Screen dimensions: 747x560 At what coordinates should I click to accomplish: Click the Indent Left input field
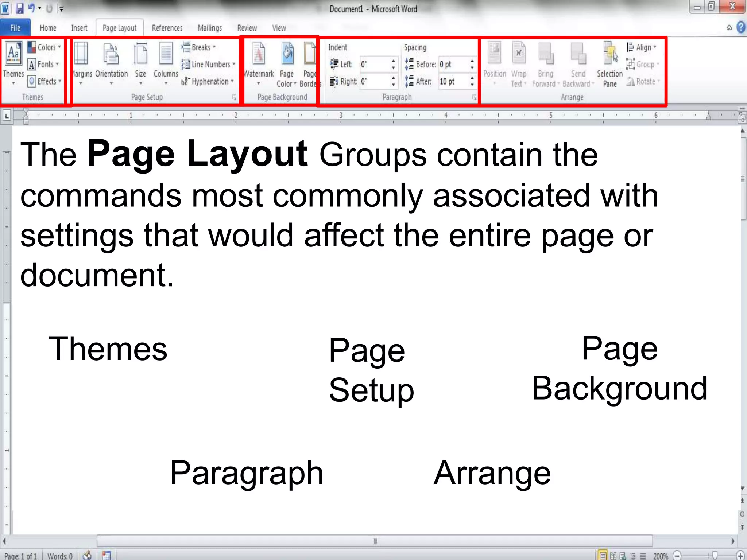(x=375, y=65)
